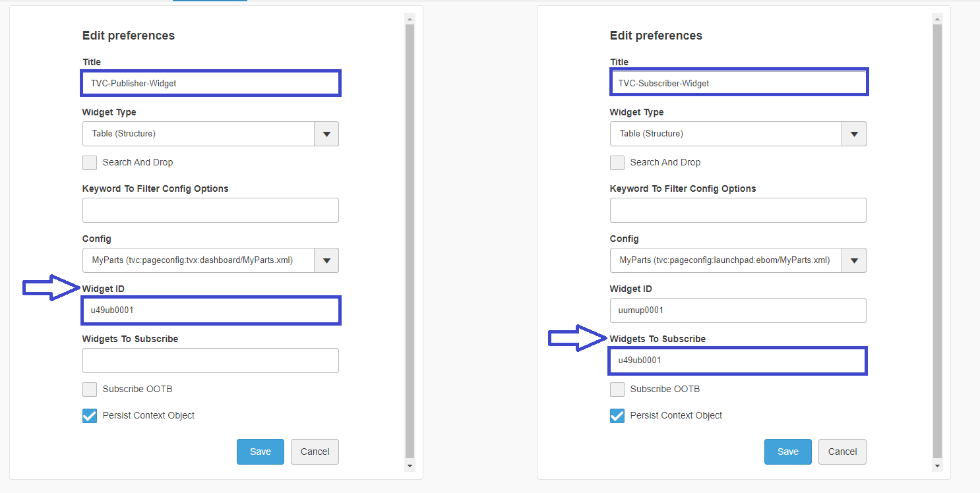
Task: Click scroll-down arrow in Publisher panel scrollbar
Action: (x=410, y=466)
